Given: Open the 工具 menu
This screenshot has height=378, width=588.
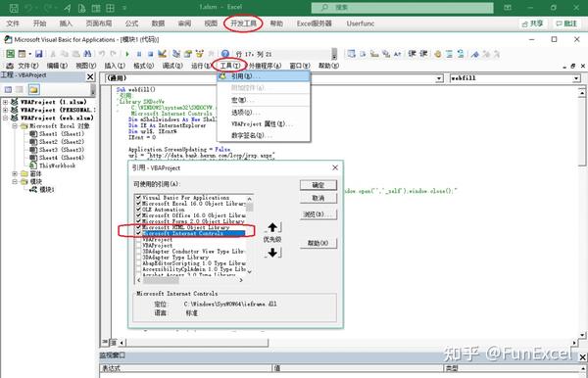Looking at the screenshot, I should [x=230, y=66].
